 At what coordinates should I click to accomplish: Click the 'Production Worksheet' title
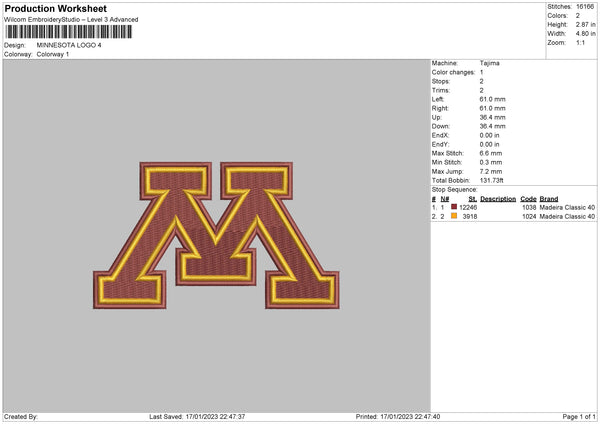[x=55, y=8]
